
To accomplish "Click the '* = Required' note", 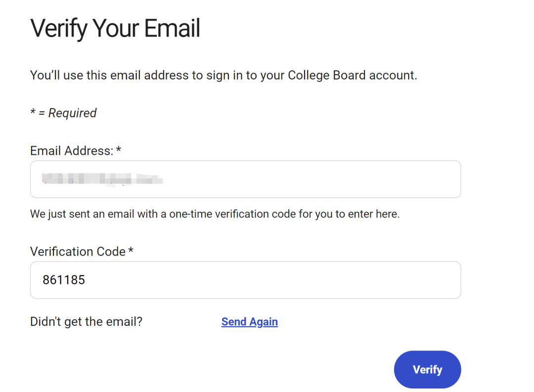I will tap(63, 113).
